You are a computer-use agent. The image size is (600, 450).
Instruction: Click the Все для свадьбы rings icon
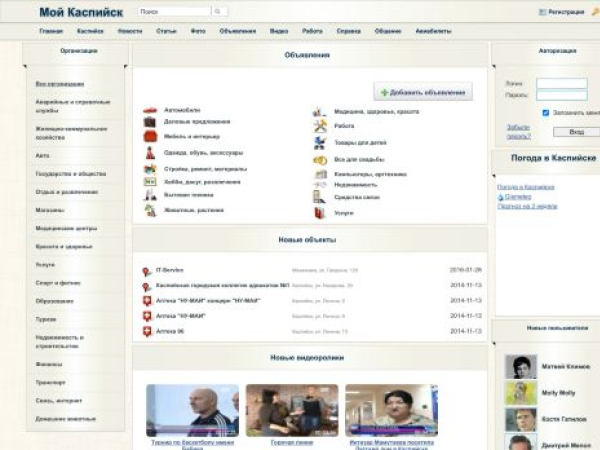pyautogui.click(x=320, y=160)
